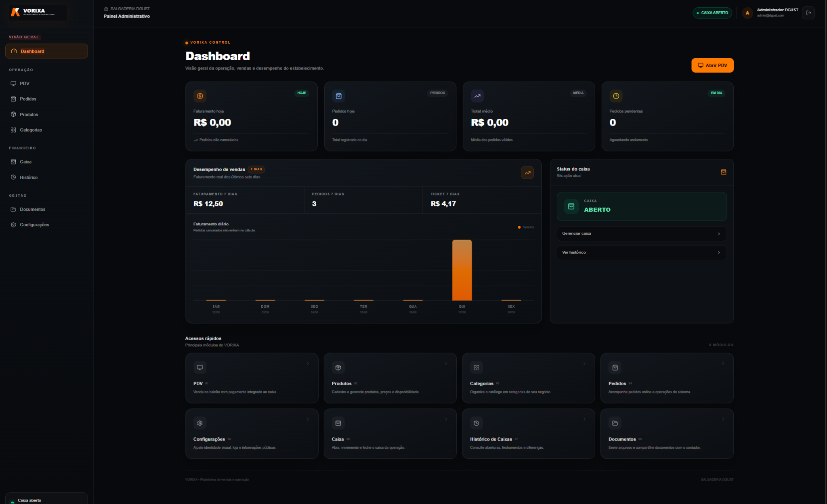The height and width of the screenshot is (504, 827).
Task: Click the history clock icon on Histórico de Caixas card
Action: coord(476,423)
